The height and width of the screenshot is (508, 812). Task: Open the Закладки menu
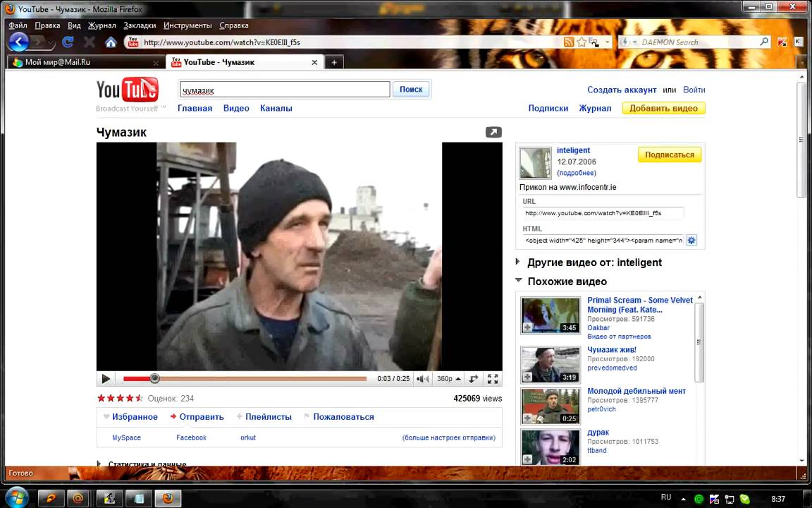coord(140,25)
